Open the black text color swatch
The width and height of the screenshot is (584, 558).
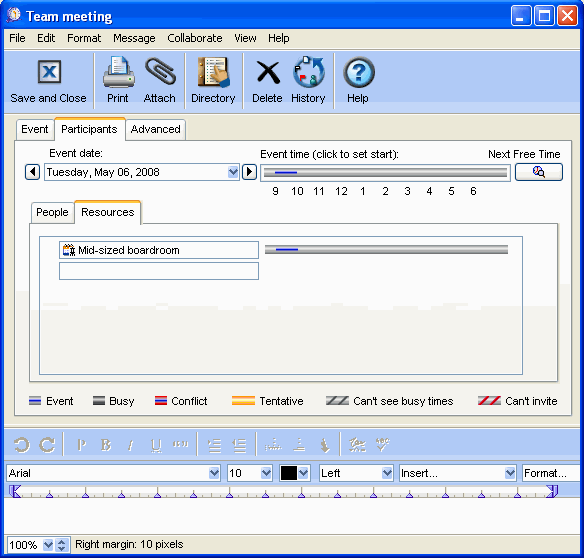click(x=289, y=473)
